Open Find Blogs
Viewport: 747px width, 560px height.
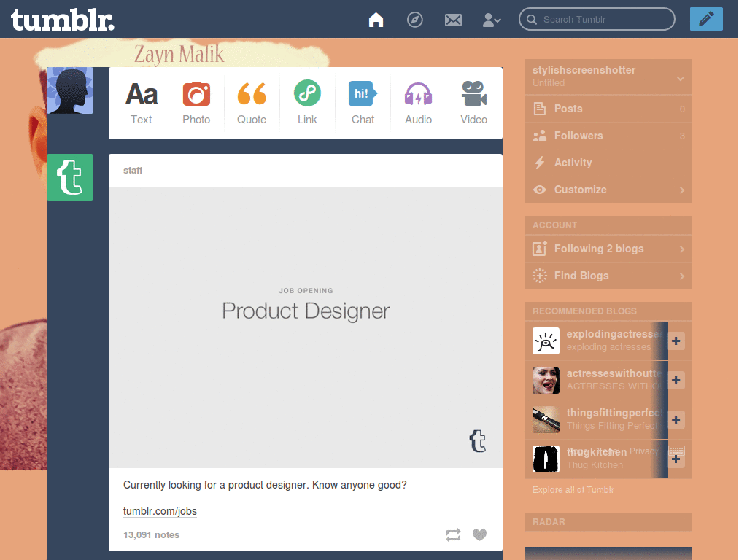pyautogui.click(x=608, y=276)
